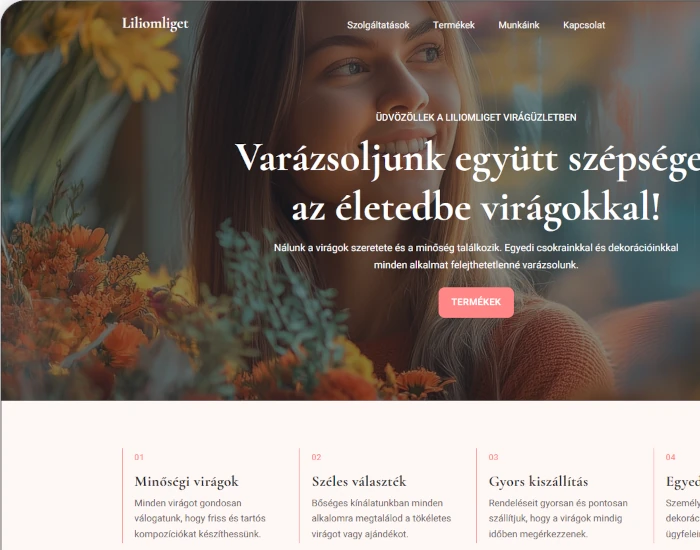
Task: Select the Minőségi virágok heading
Action: [x=187, y=482]
